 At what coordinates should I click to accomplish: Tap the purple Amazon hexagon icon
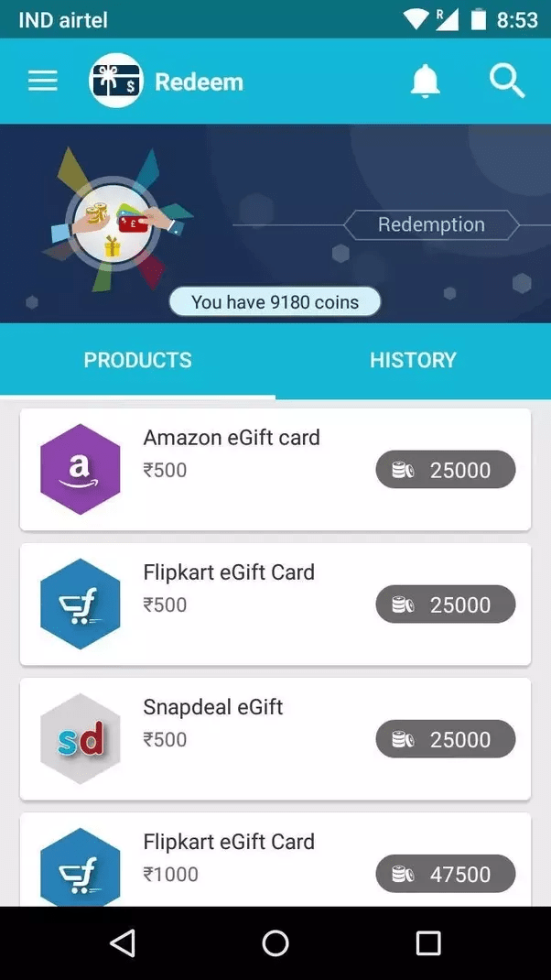point(80,469)
